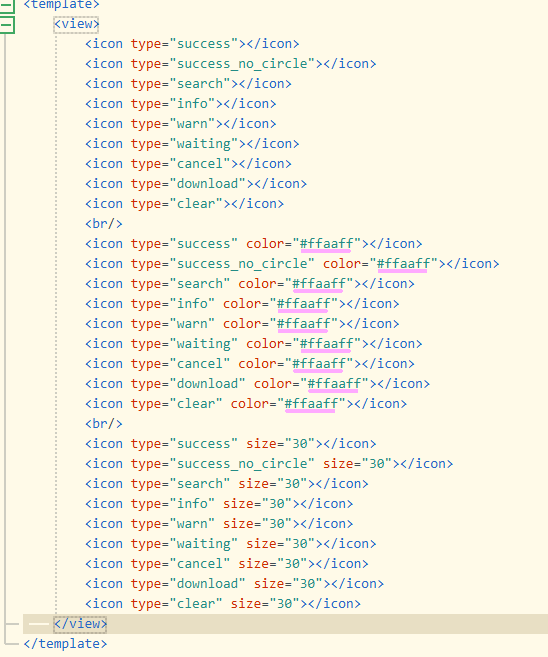Place cursor on the second br tag

(x=103, y=424)
